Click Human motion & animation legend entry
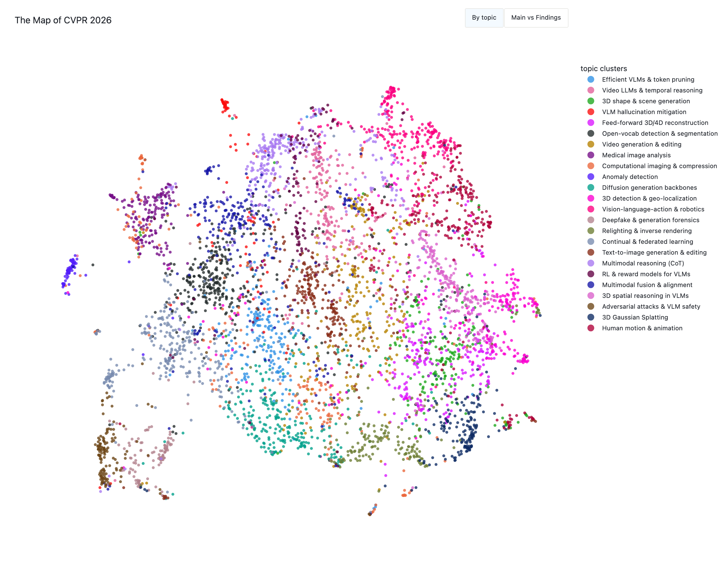The image size is (728, 569). point(635,328)
